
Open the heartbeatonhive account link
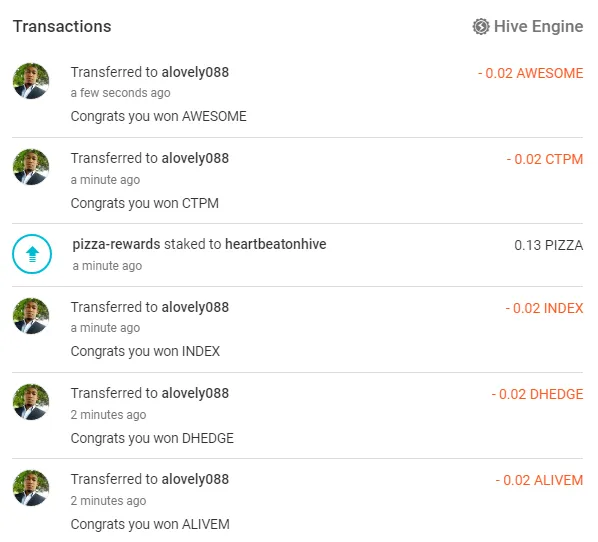coord(276,244)
